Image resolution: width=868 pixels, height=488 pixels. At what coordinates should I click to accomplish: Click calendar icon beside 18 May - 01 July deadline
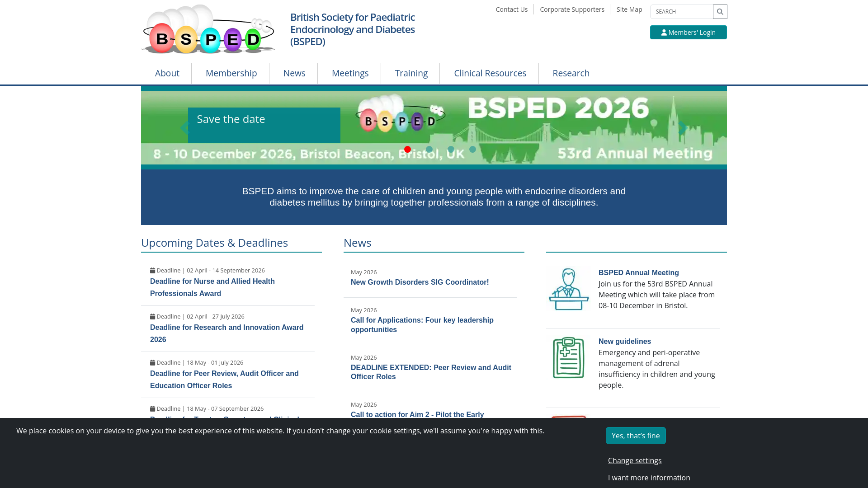pos(153,363)
